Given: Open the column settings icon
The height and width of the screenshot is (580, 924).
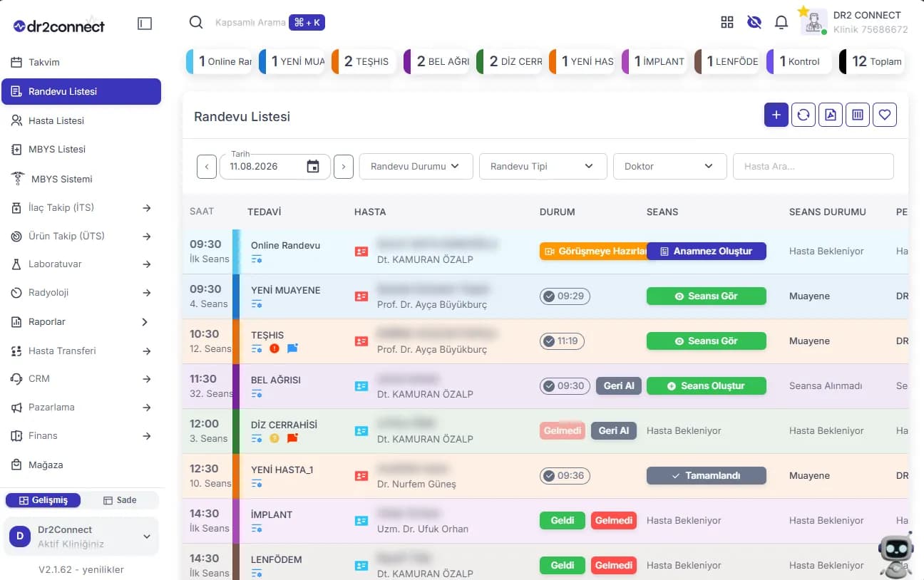Looking at the screenshot, I should (x=858, y=115).
